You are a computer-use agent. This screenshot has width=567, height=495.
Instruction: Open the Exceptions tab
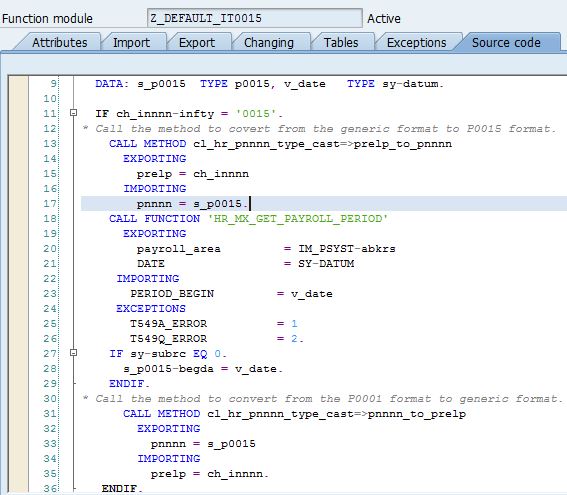click(x=416, y=43)
